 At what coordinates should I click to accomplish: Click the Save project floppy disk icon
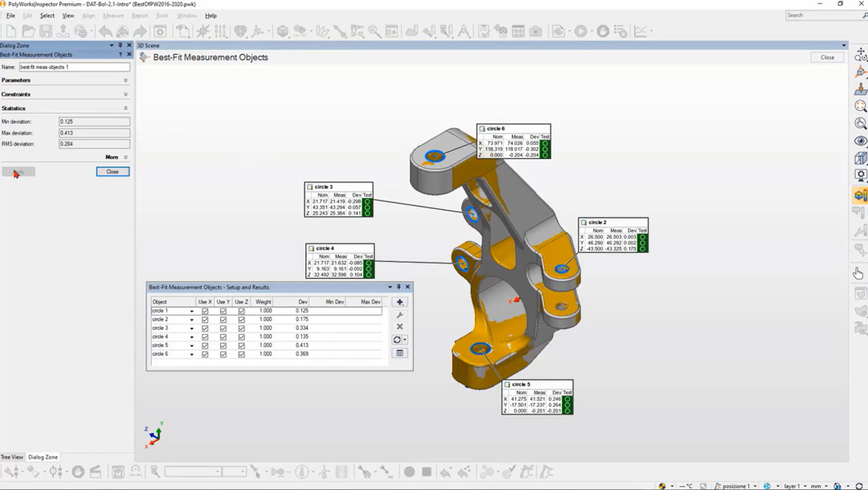[46, 31]
